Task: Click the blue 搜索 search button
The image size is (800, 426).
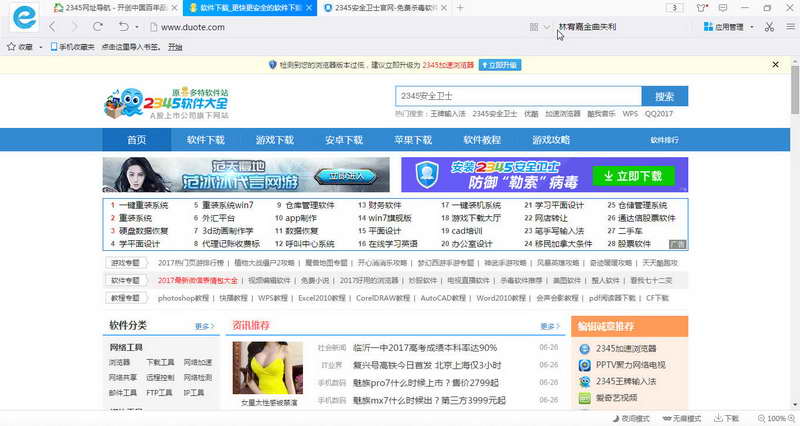Action: pos(665,96)
